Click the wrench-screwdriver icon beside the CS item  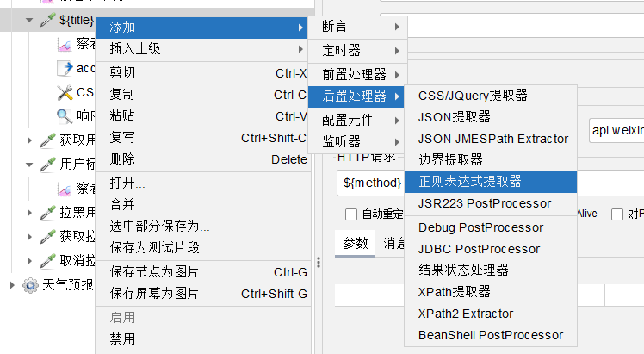point(65,92)
